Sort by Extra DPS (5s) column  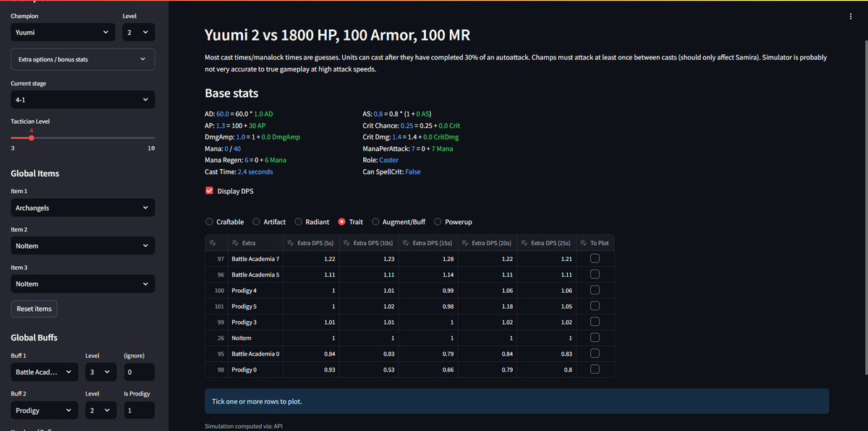tap(310, 243)
